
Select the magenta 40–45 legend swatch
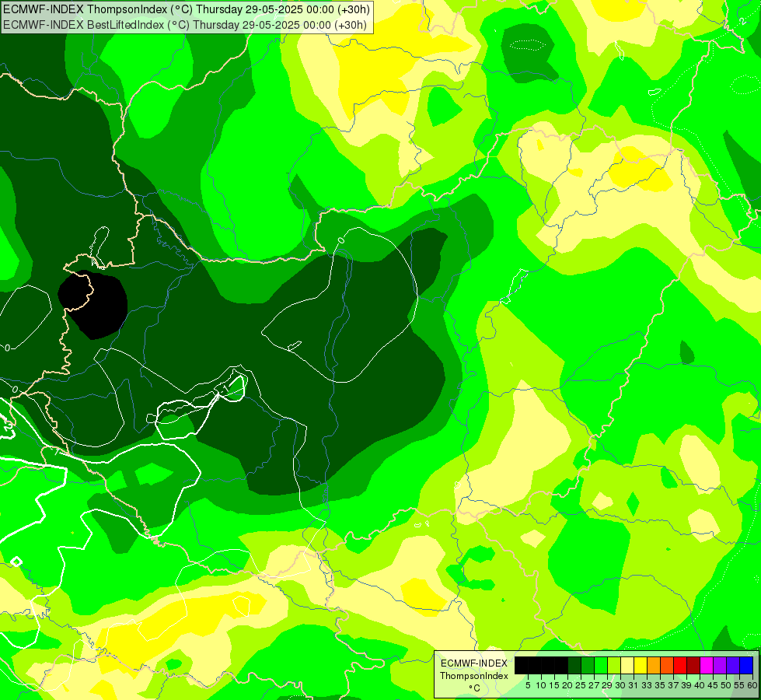pos(707,665)
